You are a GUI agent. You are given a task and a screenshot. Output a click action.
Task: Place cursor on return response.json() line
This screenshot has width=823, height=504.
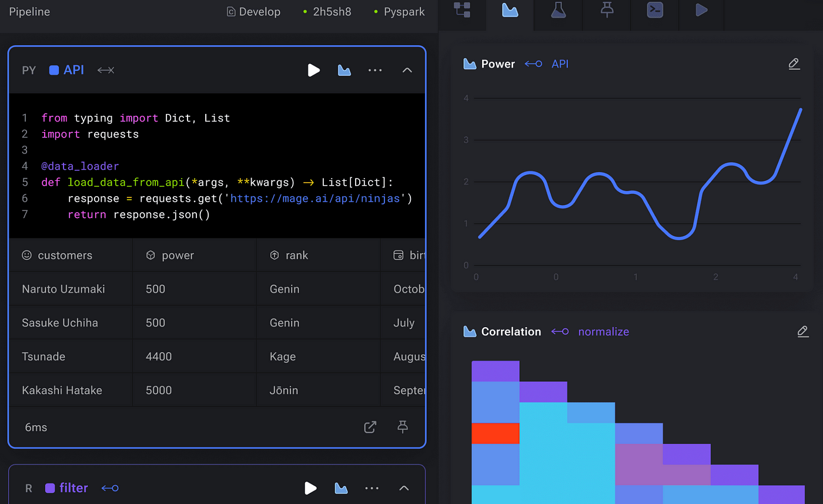[x=139, y=214]
